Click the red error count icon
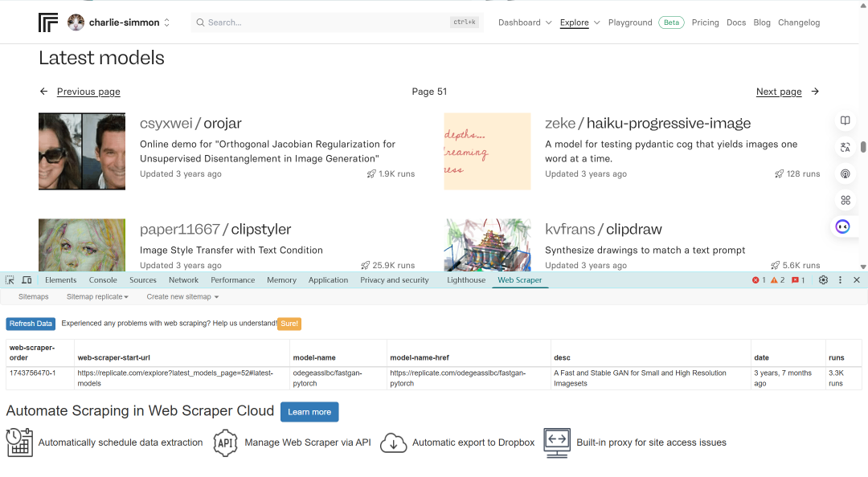868x477 pixels. (755, 280)
